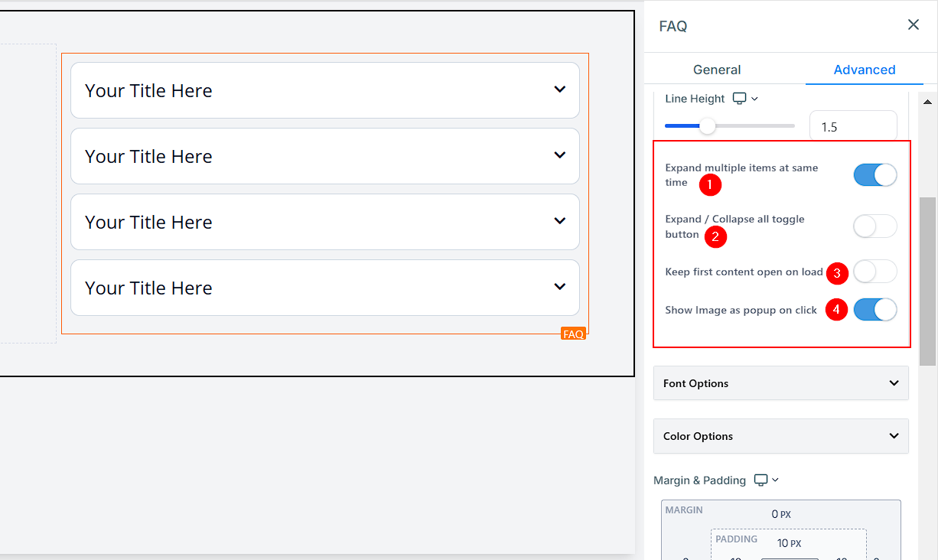938x560 pixels.
Task: Click the Line Height slider handle
Action: pos(708,126)
